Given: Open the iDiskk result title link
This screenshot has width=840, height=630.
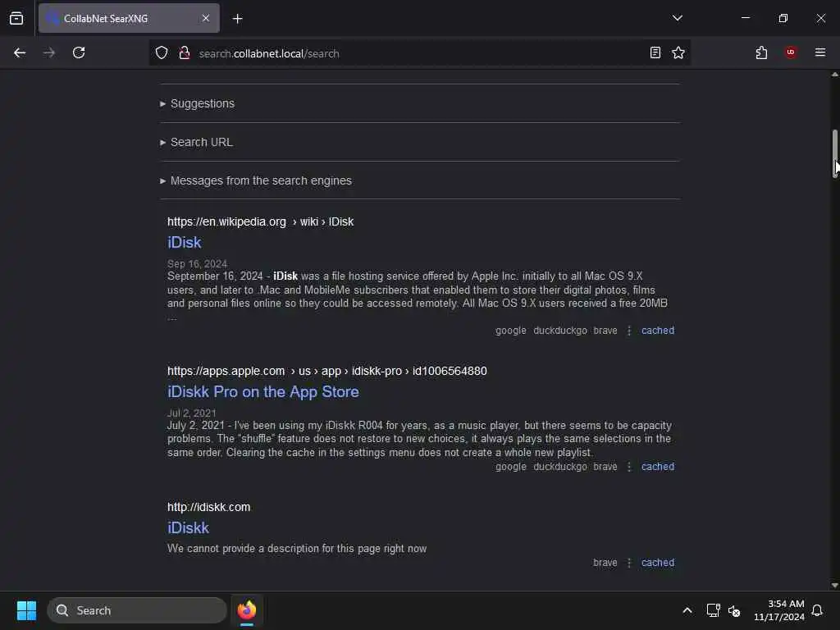Looking at the screenshot, I should pos(188,528).
